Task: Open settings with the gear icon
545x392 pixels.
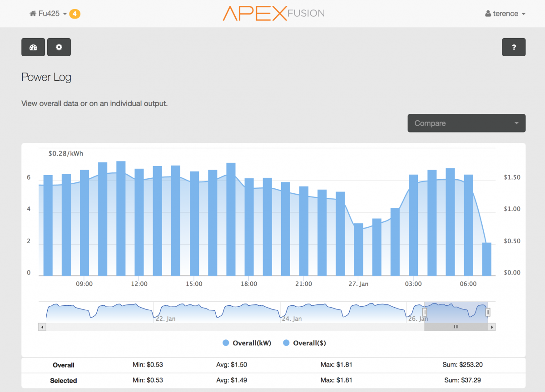Action: coord(59,47)
